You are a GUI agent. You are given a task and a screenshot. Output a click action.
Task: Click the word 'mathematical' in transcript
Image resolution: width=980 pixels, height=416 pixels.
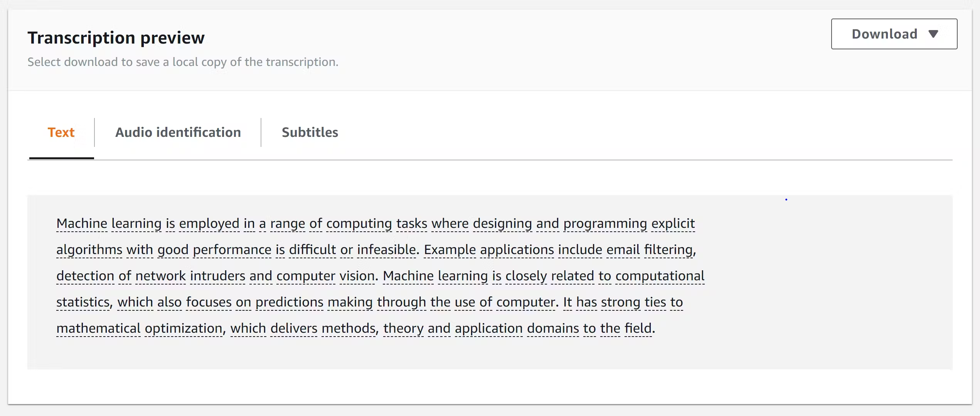point(98,328)
